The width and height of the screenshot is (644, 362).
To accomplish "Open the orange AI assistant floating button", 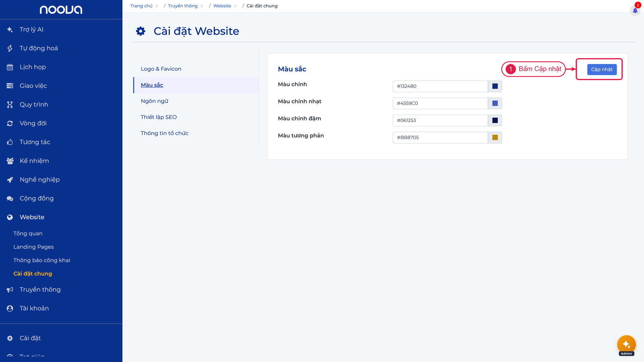I will pyautogui.click(x=626, y=345).
